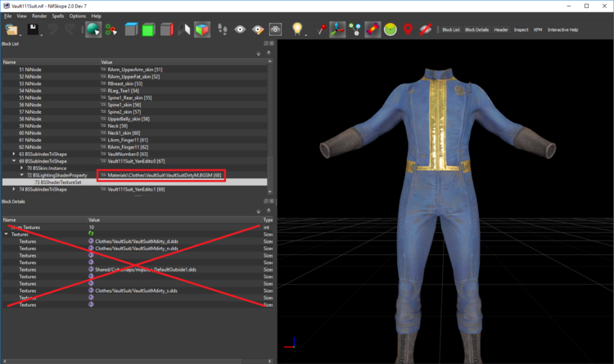The image size is (614, 364).
Task: Click the red map marker icon
Action: (408, 29)
